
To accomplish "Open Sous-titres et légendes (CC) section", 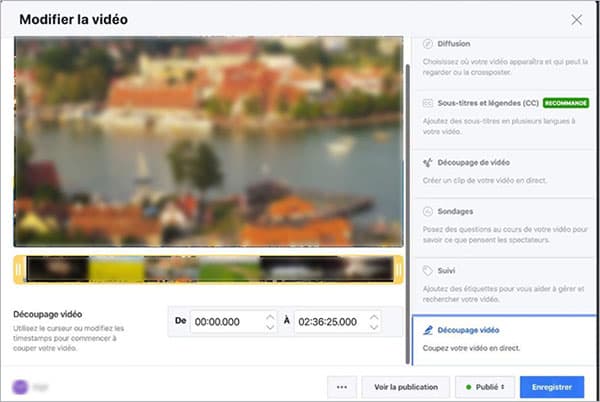I will click(x=505, y=120).
